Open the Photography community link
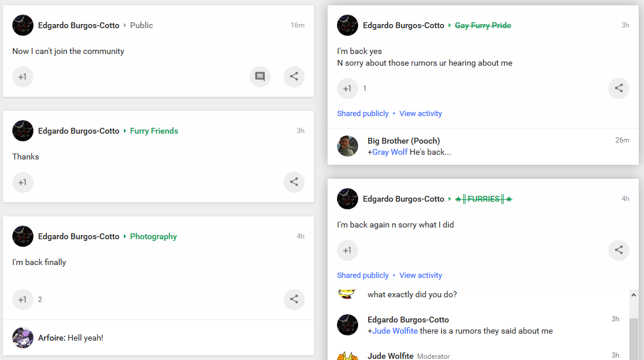The height and width of the screenshot is (360, 644). [x=153, y=237]
